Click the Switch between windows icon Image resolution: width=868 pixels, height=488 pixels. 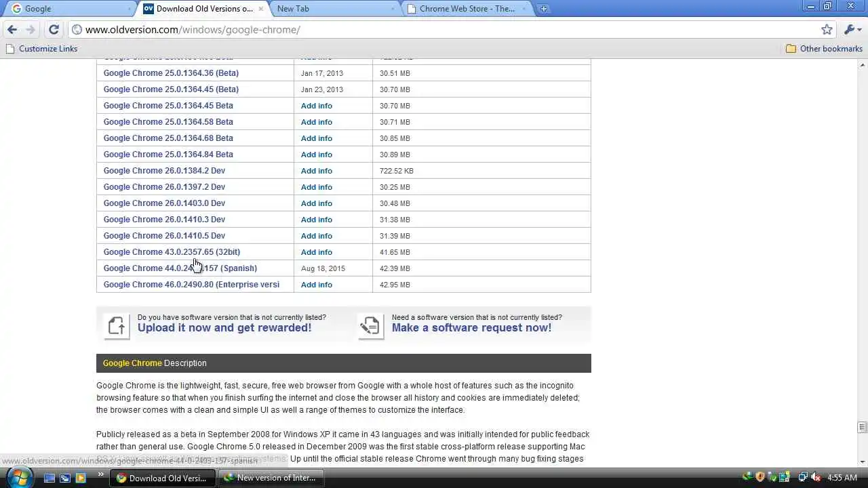(65, 478)
